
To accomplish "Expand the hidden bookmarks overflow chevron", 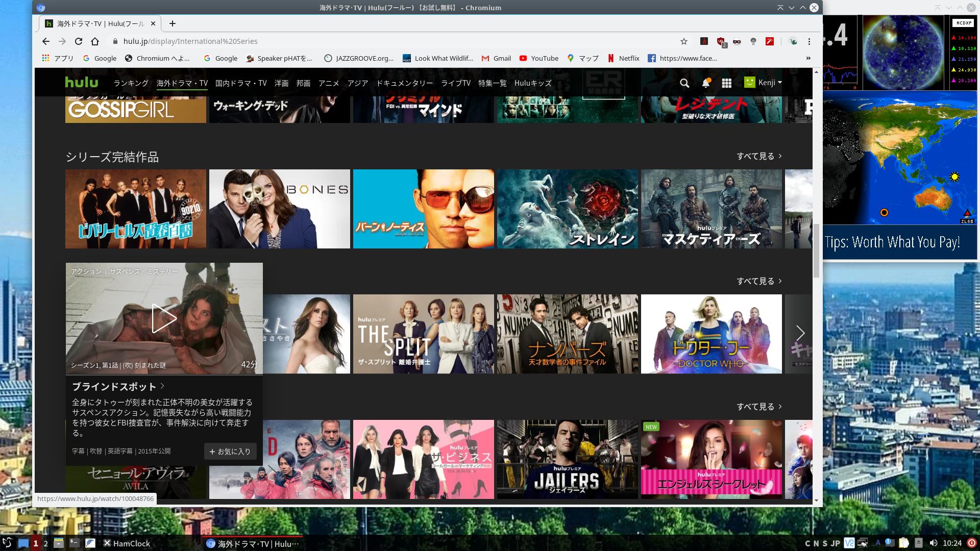I will (x=808, y=58).
